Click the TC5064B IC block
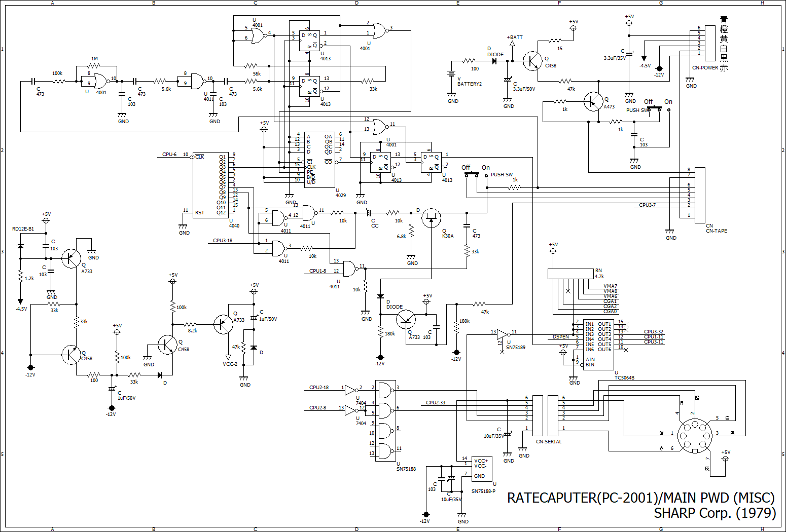Image resolution: width=786 pixels, height=532 pixels. click(598, 345)
